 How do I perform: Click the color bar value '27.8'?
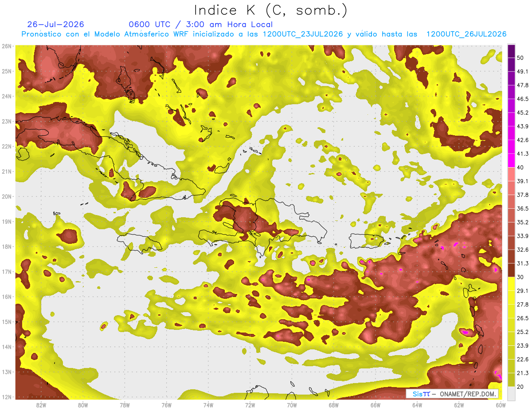[x=523, y=304]
